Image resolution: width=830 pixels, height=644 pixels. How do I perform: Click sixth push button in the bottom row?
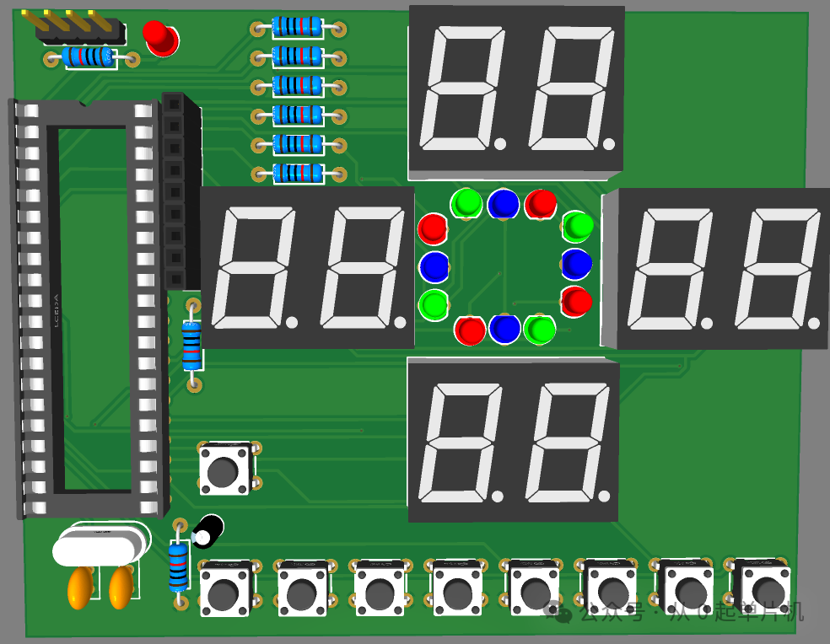606,587
